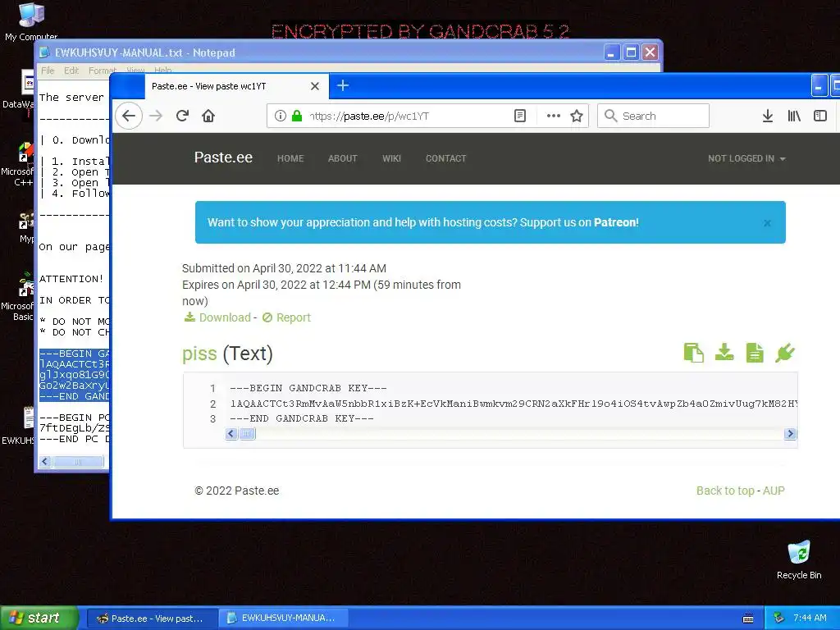Open a new browser tab
The height and width of the screenshot is (630, 840).
(343, 85)
